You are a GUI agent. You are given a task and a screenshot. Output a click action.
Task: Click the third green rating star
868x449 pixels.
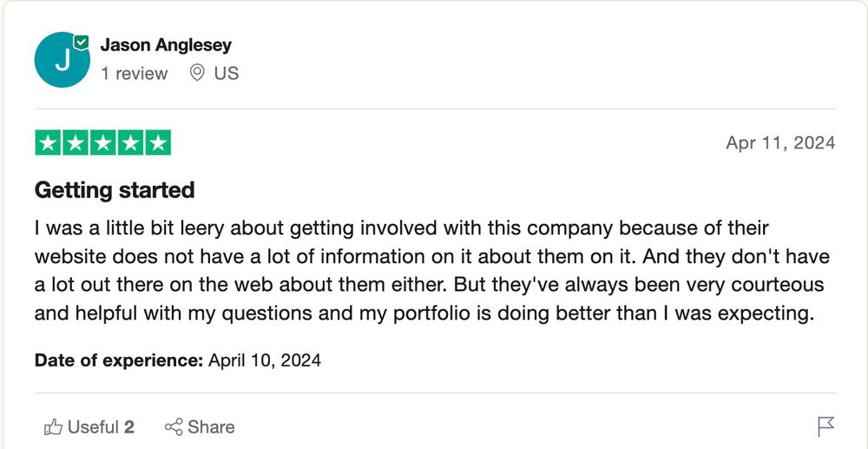102,143
